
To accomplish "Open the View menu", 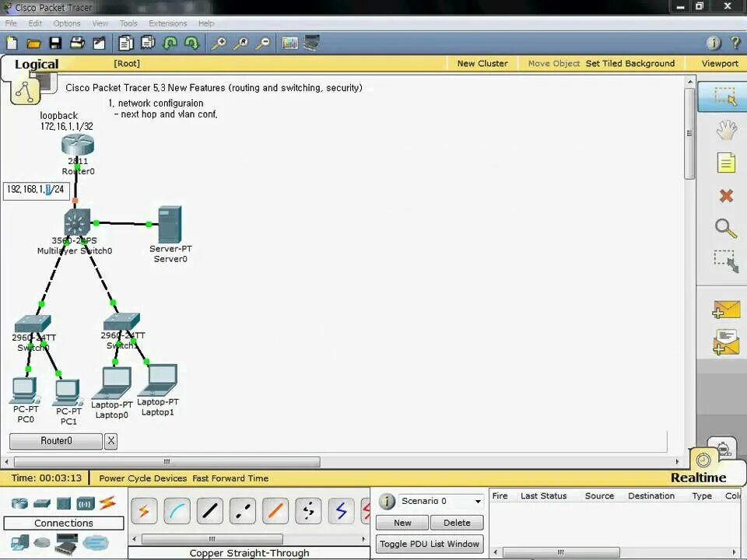I will pos(100,23).
